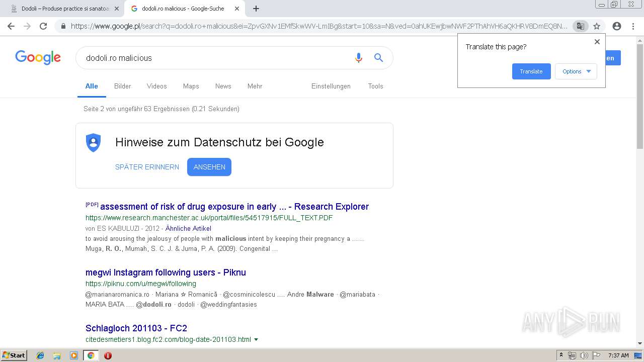Click the piknu.com/u/megwi/following URL text
The height and width of the screenshot is (362, 644).
click(141, 284)
